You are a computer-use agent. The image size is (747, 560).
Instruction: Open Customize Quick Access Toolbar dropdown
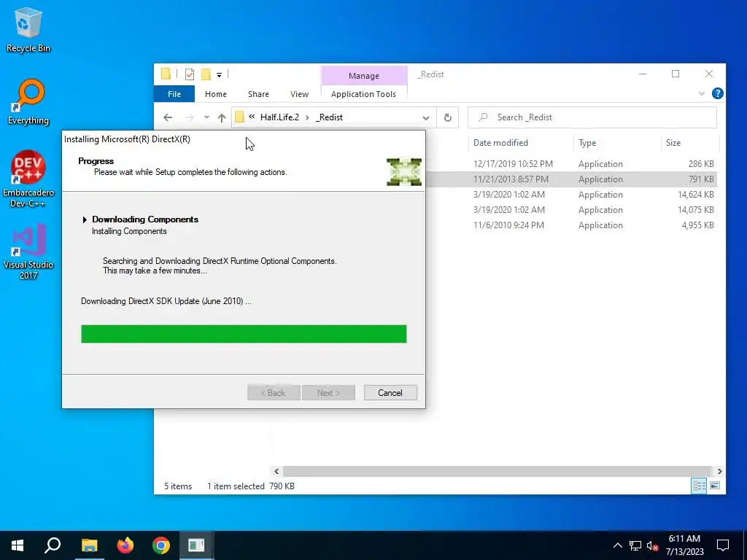tap(219, 75)
